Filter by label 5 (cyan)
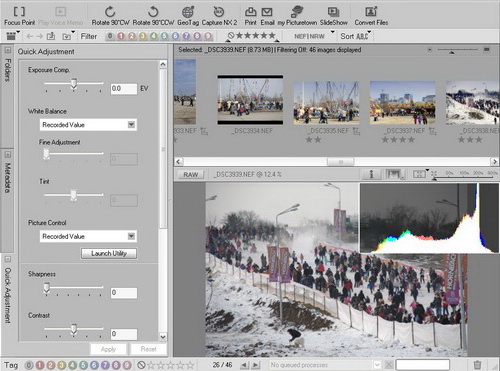Image resolution: width=500 pixels, height=371 pixels. point(164,36)
